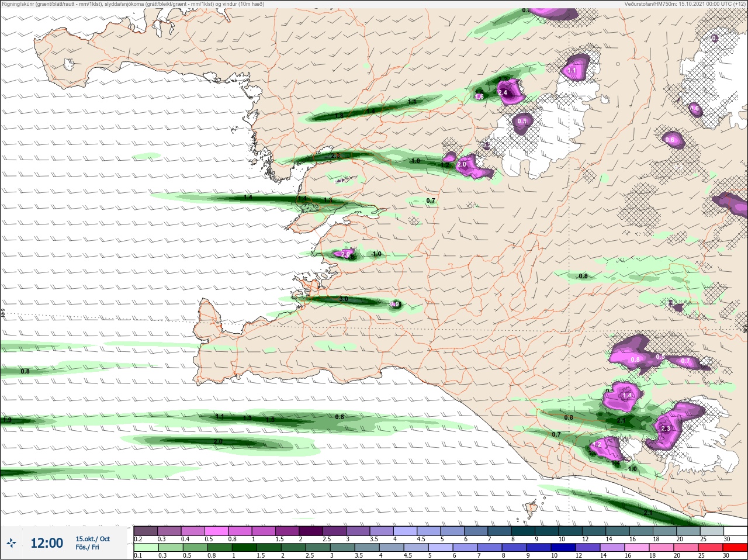
Task: Click the 1.6 value next to the 2.4 cell
Action: tap(479, 96)
